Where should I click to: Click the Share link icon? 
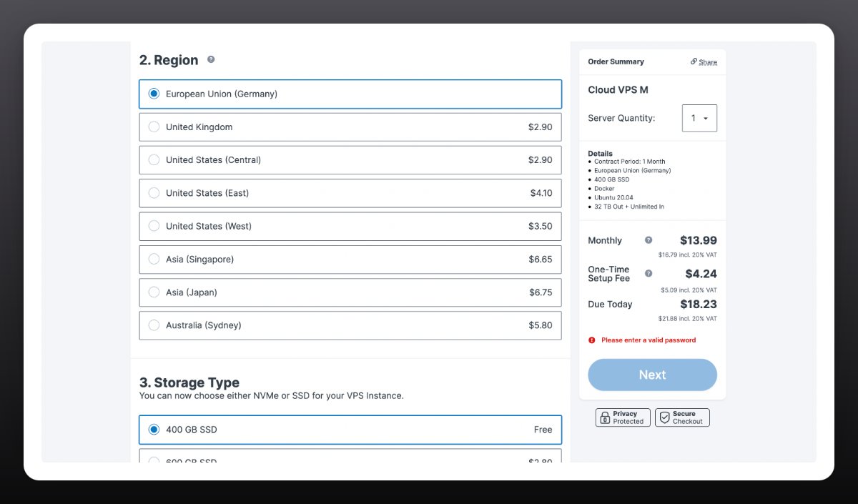(x=694, y=61)
